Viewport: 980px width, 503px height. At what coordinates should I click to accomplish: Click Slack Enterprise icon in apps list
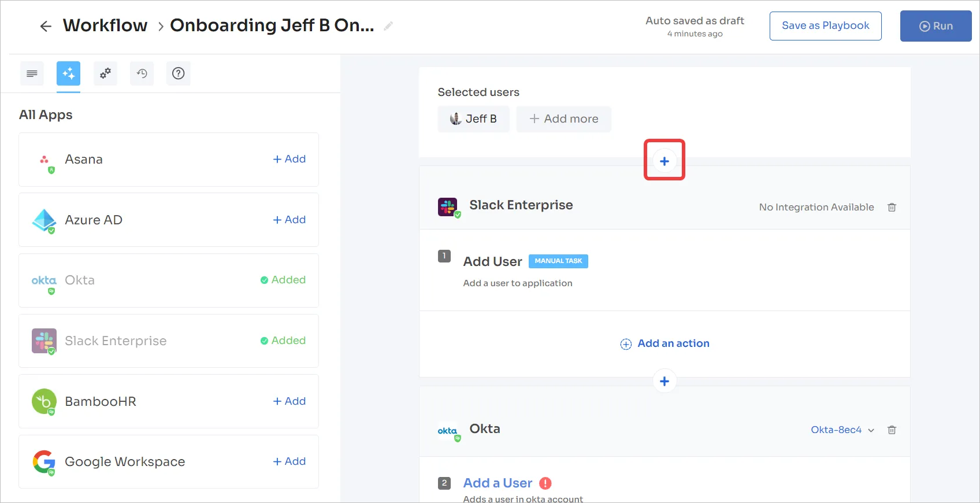[x=44, y=341]
